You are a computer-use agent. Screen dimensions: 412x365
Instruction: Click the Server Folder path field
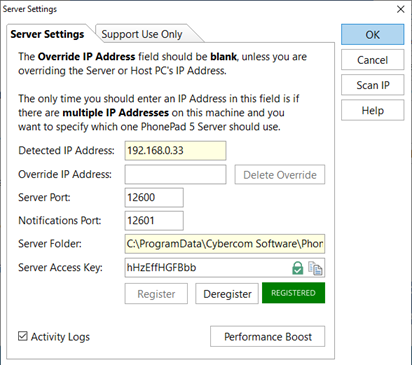click(225, 244)
